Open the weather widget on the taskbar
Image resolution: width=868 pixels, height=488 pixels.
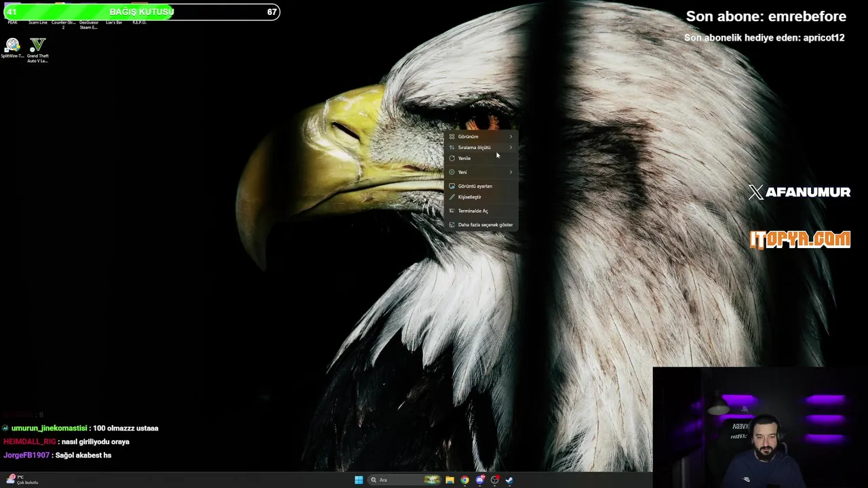pyautogui.click(x=22, y=479)
